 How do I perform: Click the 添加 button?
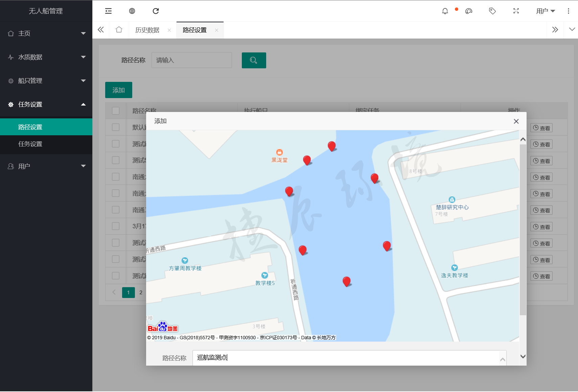[118, 90]
